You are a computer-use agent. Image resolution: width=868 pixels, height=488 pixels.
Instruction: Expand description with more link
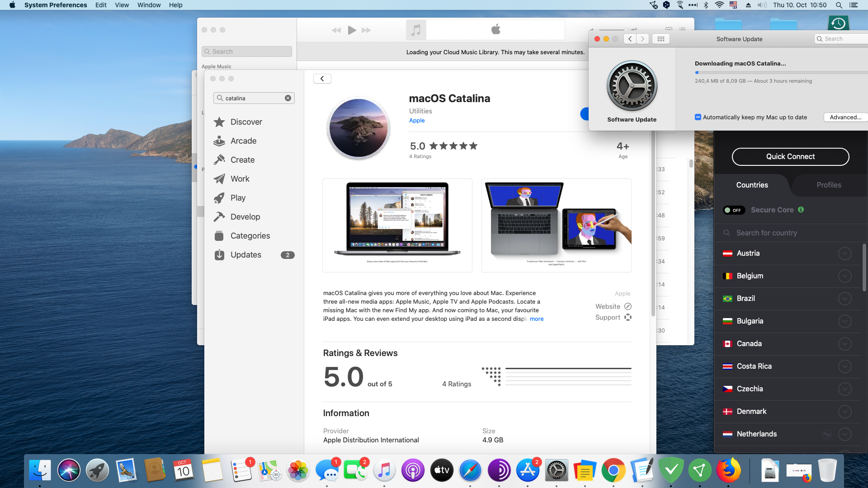(x=537, y=319)
